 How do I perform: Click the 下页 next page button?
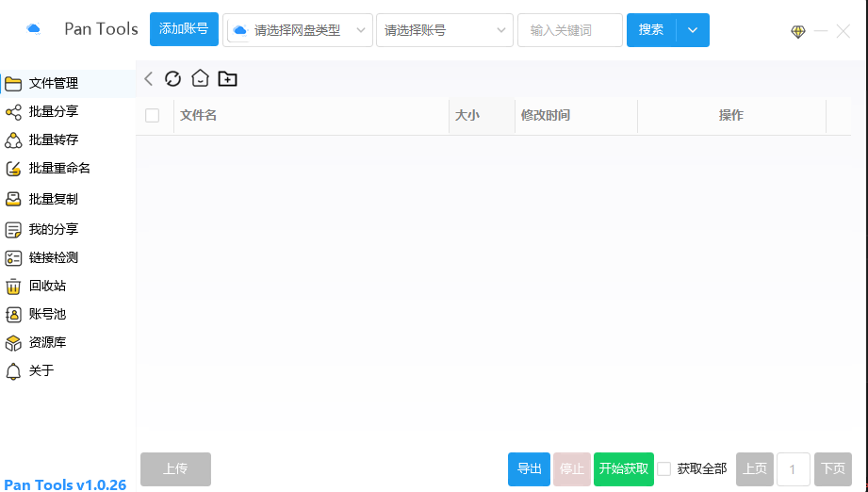pyautogui.click(x=832, y=468)
